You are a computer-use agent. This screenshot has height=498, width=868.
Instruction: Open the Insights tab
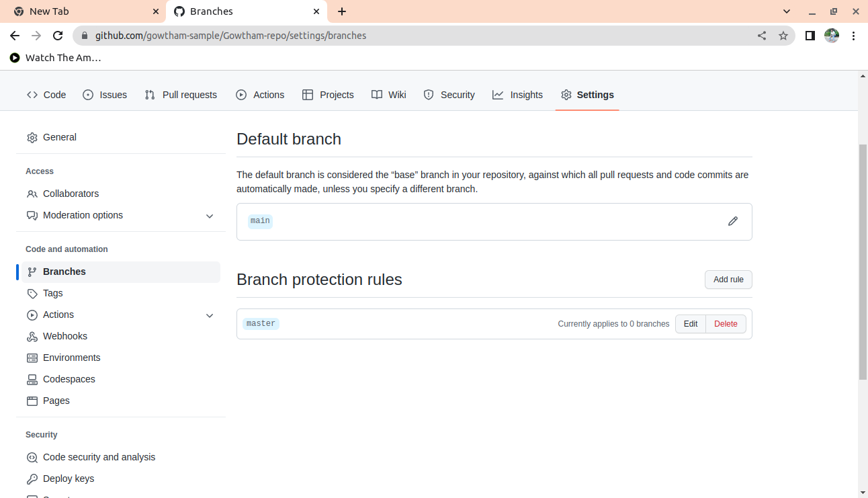tap(517, 95)
